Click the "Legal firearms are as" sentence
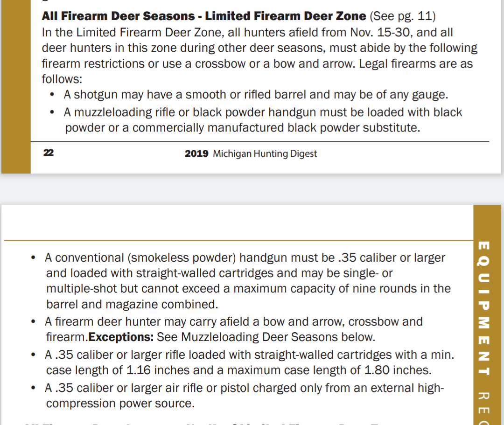Viewport: 504px width, 425px height. click(415, 63)
